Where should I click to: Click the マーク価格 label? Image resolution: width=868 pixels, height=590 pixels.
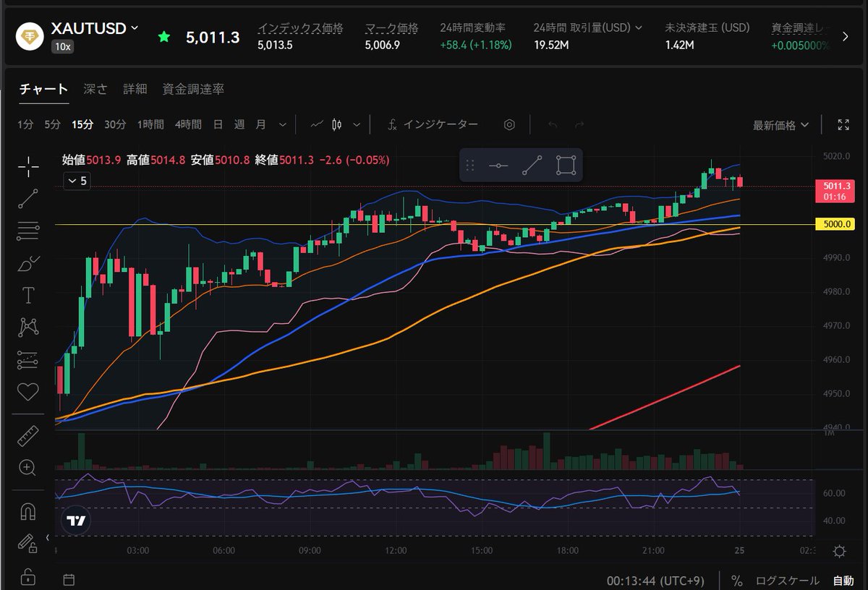[x=391, y=28]
